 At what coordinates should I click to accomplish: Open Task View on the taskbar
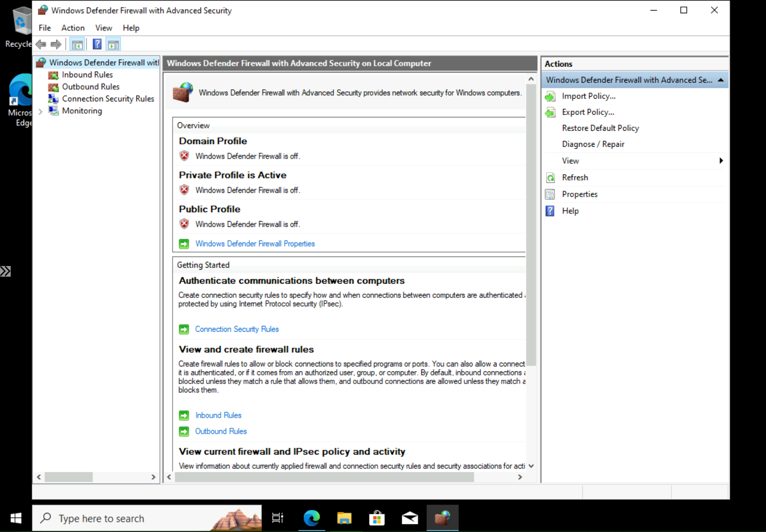click(x=278, y=518)
